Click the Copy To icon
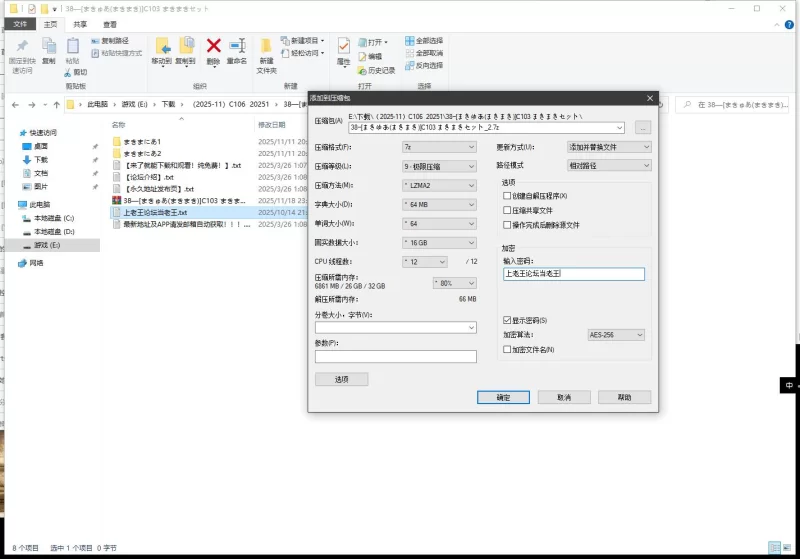Viewport: 800px width, 559px height. [186, 46]
